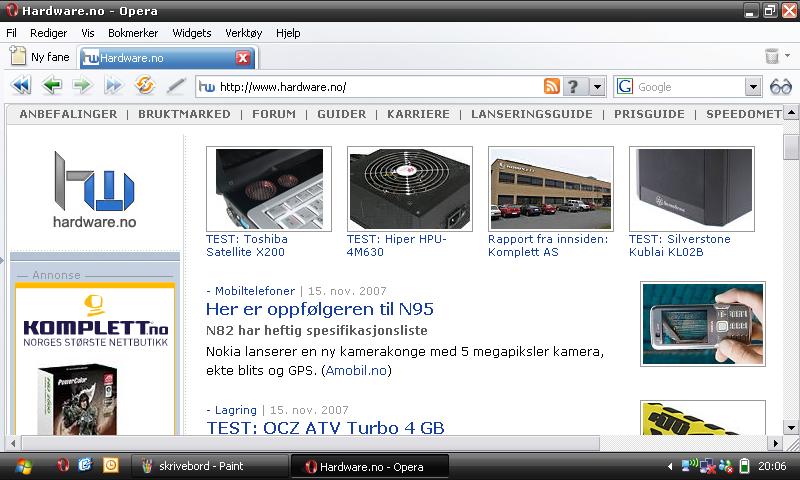The height and width of the screenshot is (480, 800).
Task: Open the Komplett AS building thumbnail
Action: [551, 189]
